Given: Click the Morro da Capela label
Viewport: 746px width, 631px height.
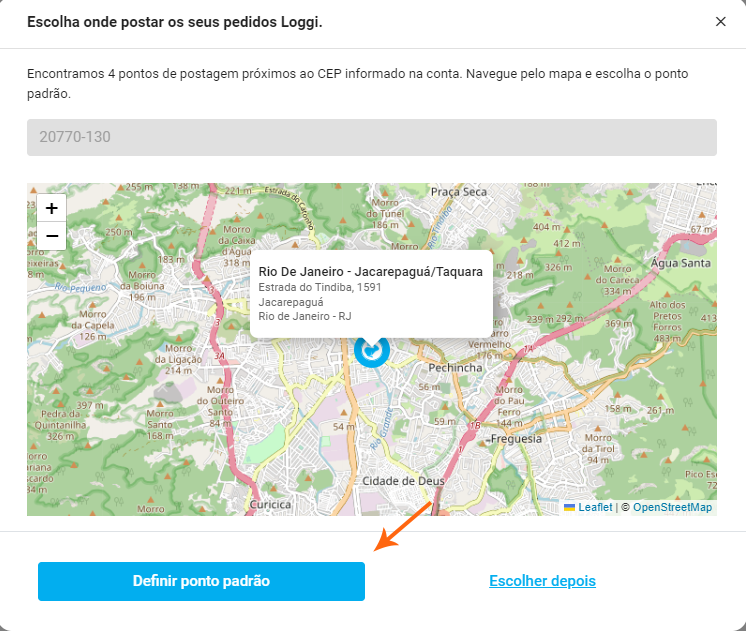Looking at the screenshot, I should 93,325.
